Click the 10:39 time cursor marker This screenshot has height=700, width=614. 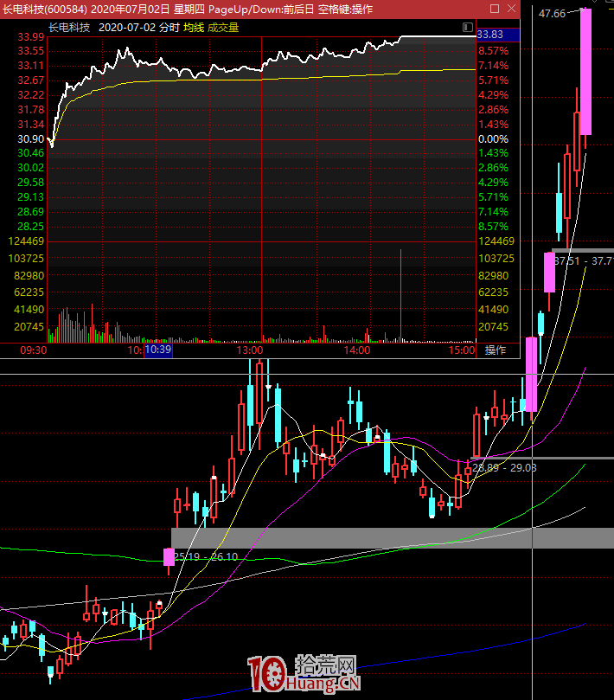[157, 350]
